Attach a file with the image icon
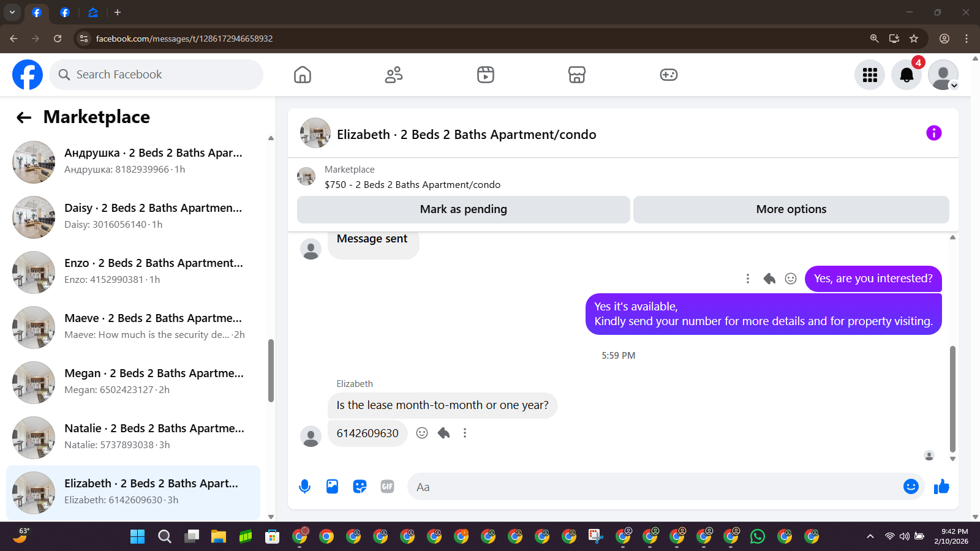Screen dimensions: 980x551 (332, 487)
